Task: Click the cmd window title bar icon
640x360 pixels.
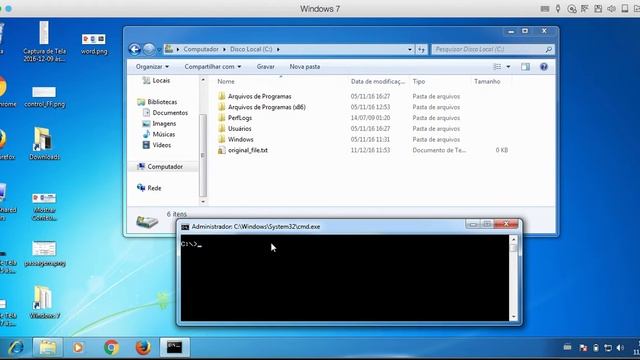Action: [185, 227]
